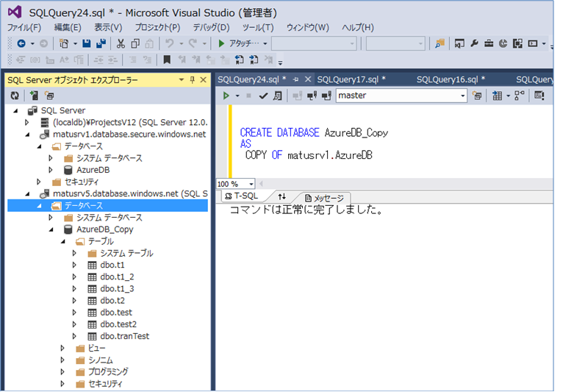Execute the query with the green play icon
This screenshot has height=392, width=588.
(x=226, y=96)
